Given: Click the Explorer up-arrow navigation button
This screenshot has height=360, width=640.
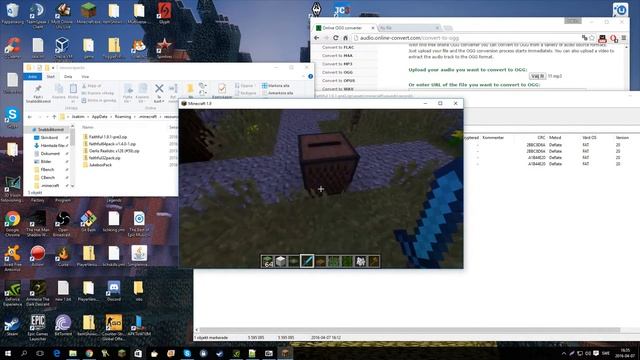Looking at the screenshot, I should (x=54, y=117).
